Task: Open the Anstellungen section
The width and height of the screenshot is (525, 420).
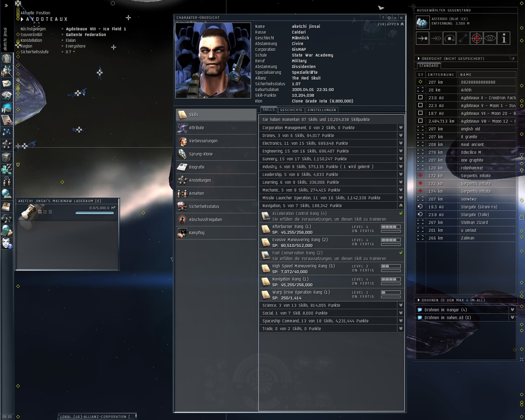Action: tap(216, 180)
